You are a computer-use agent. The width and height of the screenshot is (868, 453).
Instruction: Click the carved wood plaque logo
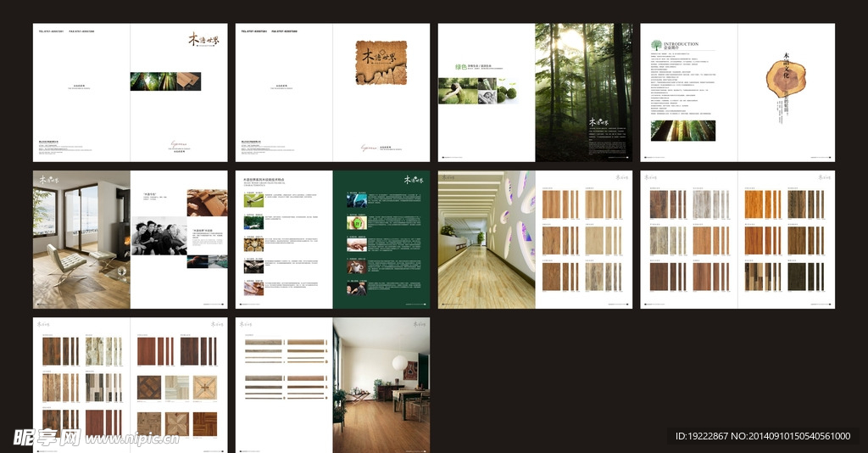381,63
